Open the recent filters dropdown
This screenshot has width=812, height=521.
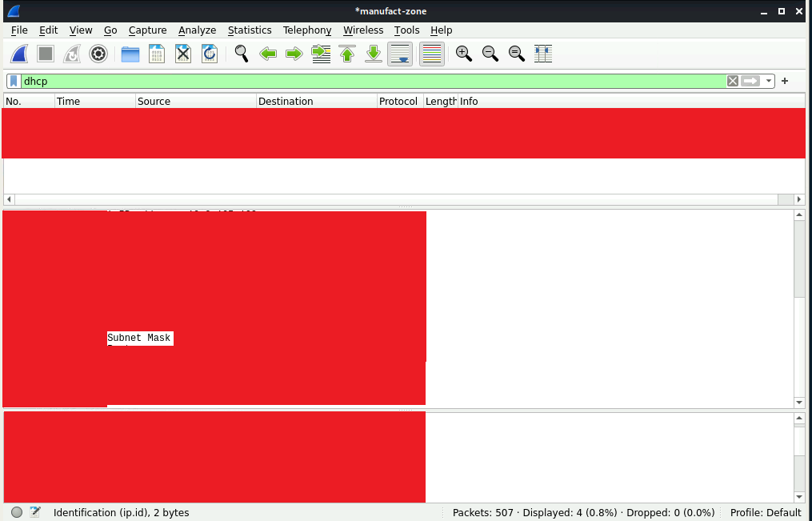click(769, 82)
